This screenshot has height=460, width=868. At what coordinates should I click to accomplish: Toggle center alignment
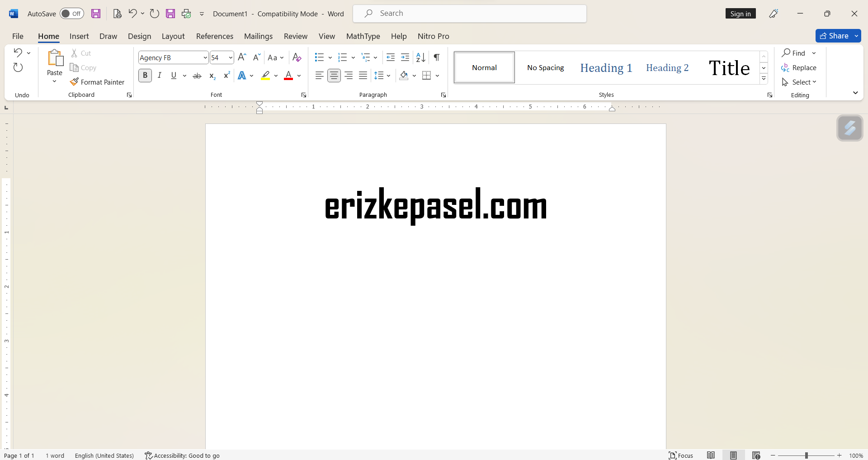point(334,76)
